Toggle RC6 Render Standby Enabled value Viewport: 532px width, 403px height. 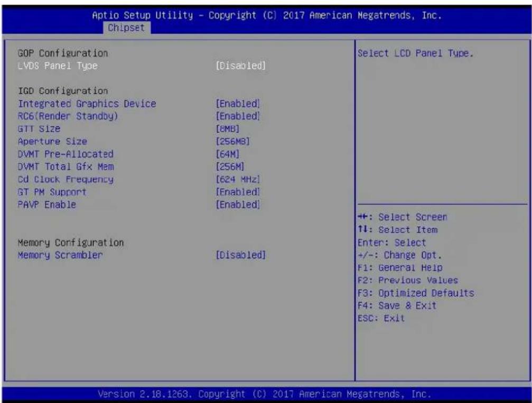click(238, 116)
